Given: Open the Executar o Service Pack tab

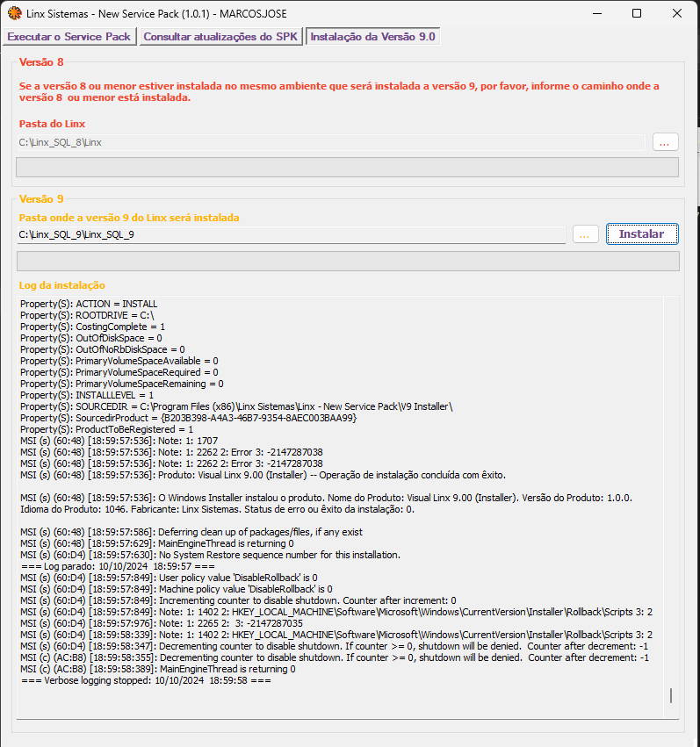Looking at the screenshot, I should pyautogui.click(x=69, y=37).
